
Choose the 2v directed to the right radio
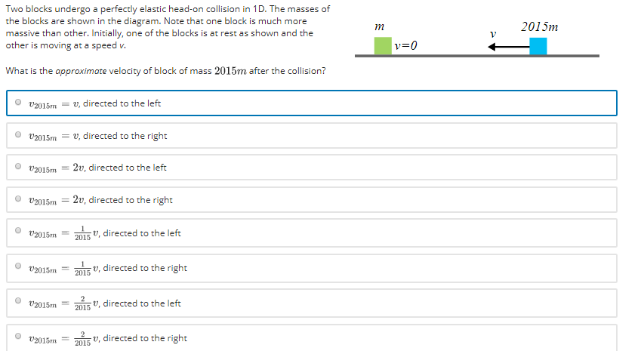17,199
